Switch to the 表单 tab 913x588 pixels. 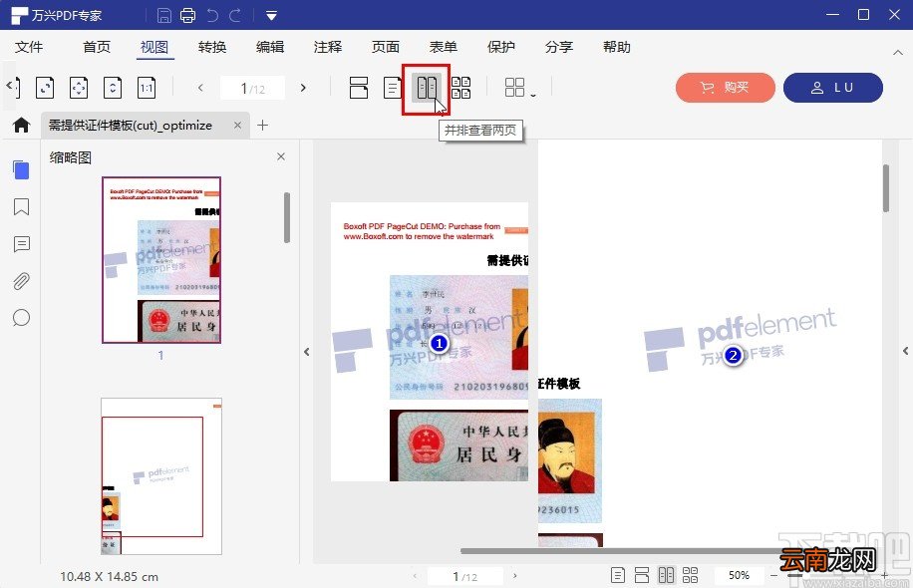pos(444,47)
